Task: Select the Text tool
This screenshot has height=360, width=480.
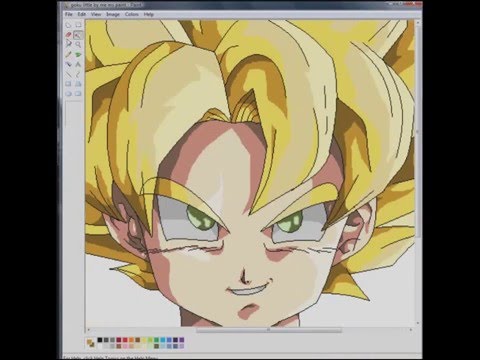Action: (78, 64)
